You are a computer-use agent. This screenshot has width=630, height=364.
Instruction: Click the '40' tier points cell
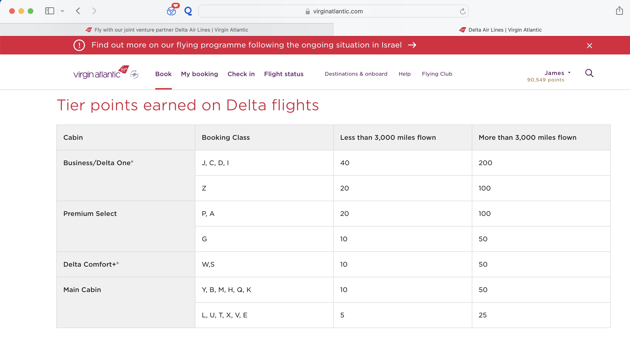403,163
